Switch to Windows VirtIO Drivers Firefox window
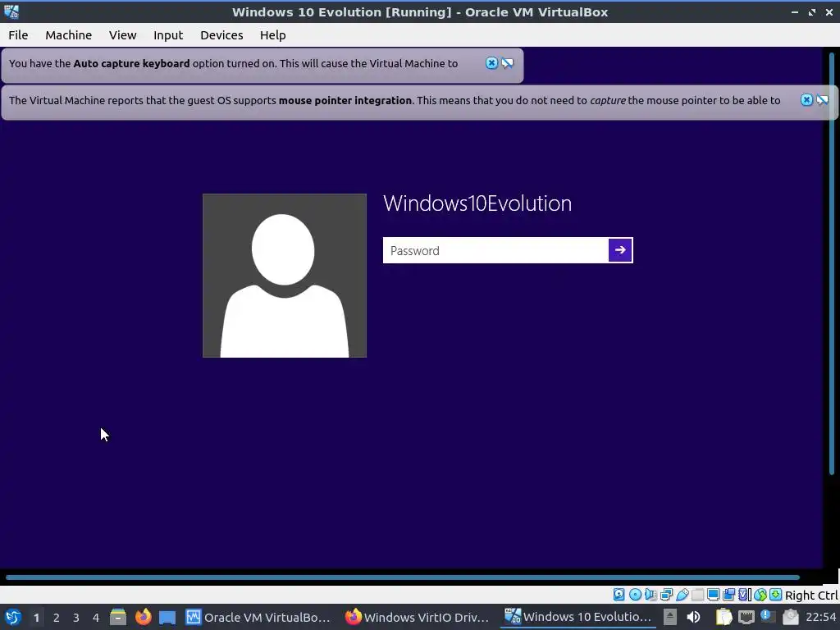840x630 pixels. click(418, 617)
